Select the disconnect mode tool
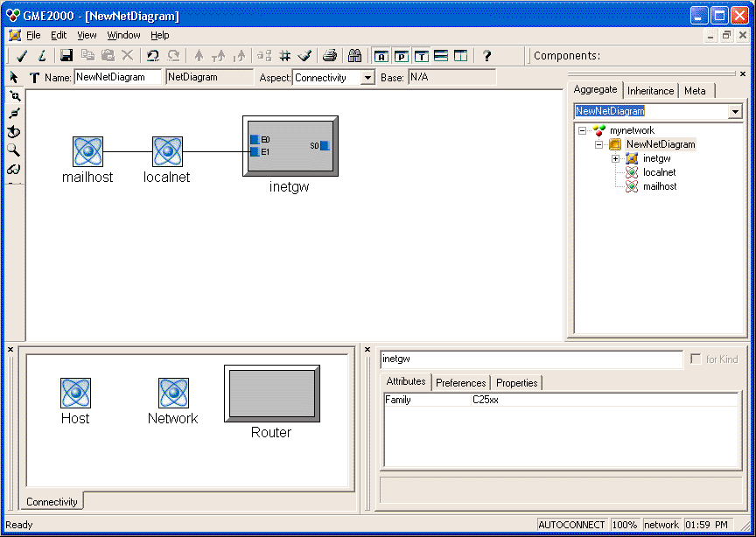Image resolution: width=756 pixels, height=537 pixels. [15, 114]
